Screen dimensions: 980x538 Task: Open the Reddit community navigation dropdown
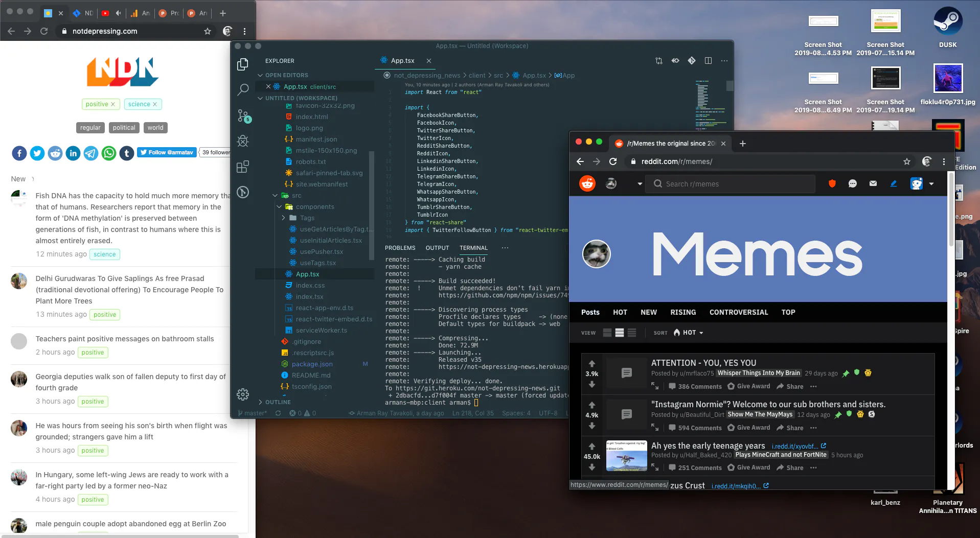click(x=640, y=184)
